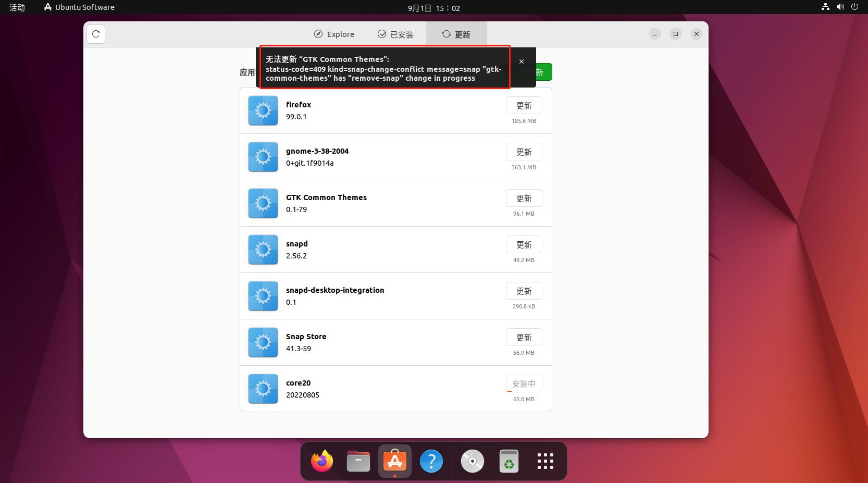Screen dimensions: 868x483
Task: Select the gnome-3-38-2004 name text
Action: coord(317,151)
